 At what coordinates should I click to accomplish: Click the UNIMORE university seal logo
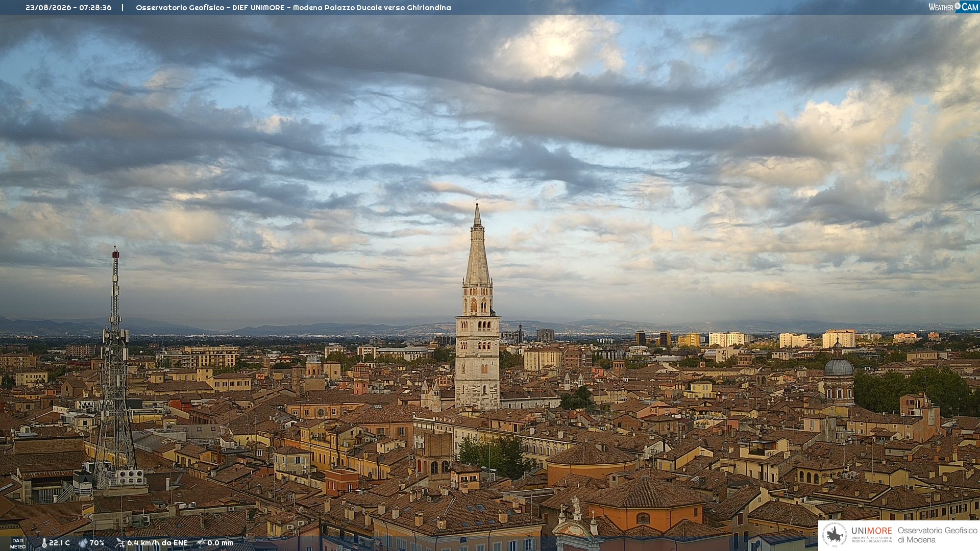pos(835,535)
